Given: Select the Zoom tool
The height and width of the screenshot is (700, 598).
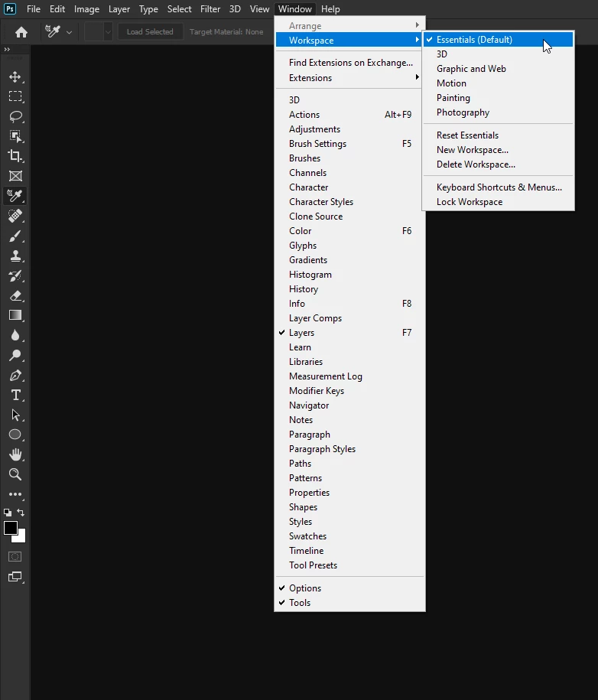Looking at the screenshot, I should [x=15, y=474].
